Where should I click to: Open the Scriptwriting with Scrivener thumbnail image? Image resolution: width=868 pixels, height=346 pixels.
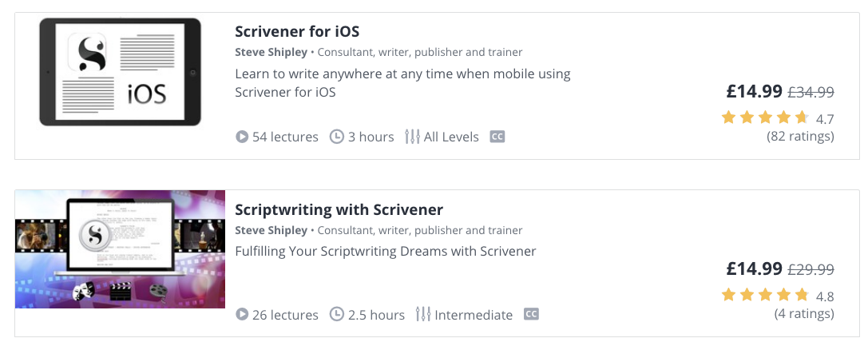pyautogui.click(x=120, y=249)
